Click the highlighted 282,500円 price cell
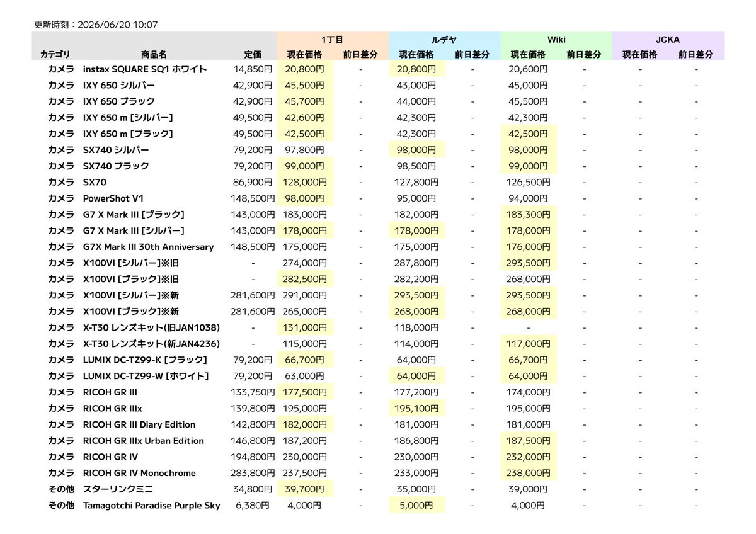The width and height of the screenshot is (756, 534). (305, 279)
